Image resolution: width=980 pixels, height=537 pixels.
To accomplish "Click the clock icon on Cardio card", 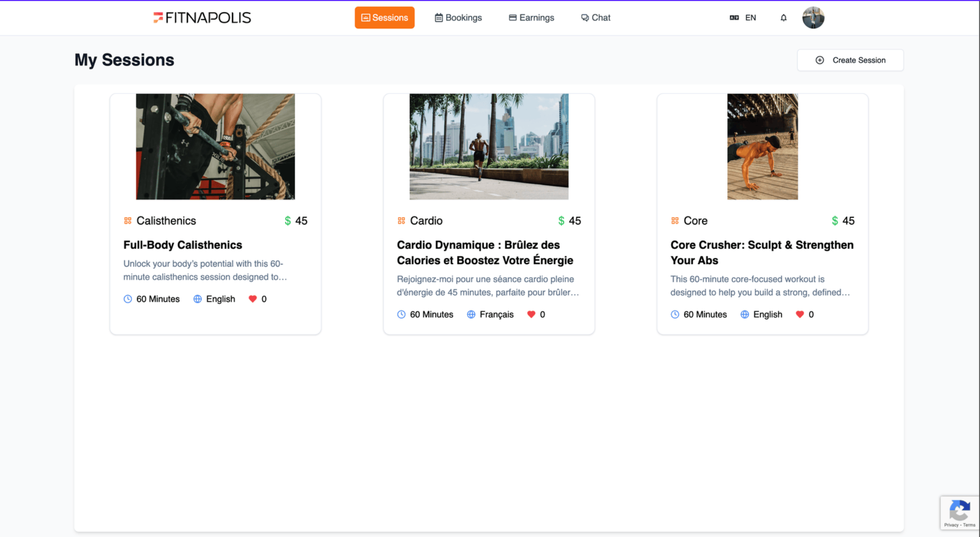I will click(401, 314).
